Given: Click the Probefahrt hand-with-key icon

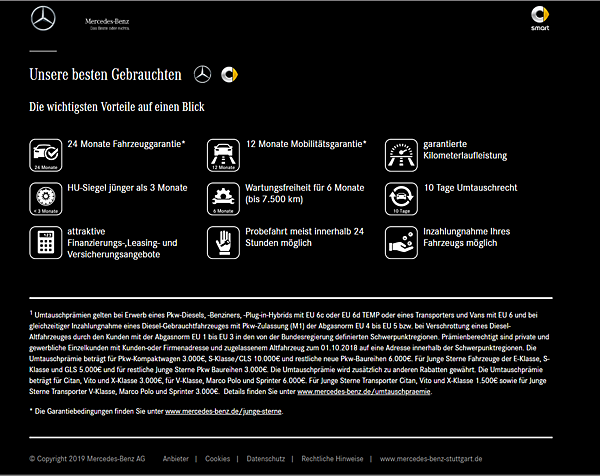Looking at the screenshot, I should point(223,242).
